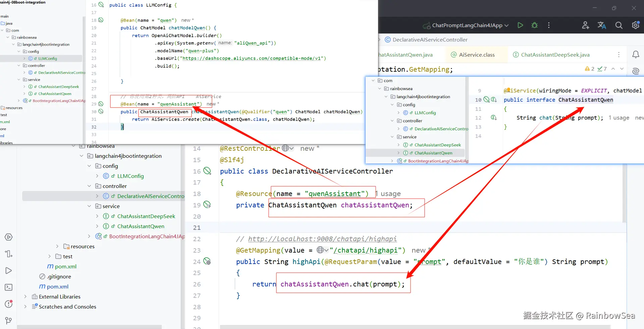Select ChatAssistantQwen in the main project tree
Screen dimensions: 644x329
141,226
